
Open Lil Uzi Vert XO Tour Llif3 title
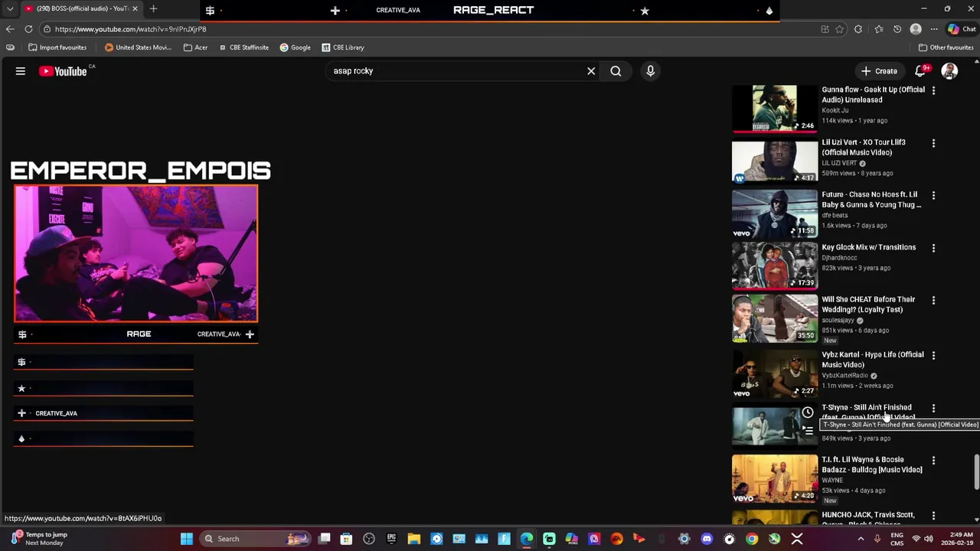(x=864, y=147)
